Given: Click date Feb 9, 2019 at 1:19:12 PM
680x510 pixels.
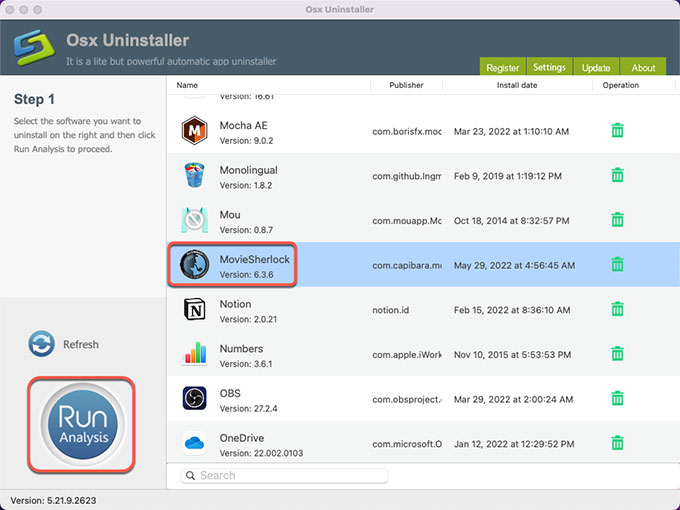Looking at the screenshot, I should [x=508, y=176].
